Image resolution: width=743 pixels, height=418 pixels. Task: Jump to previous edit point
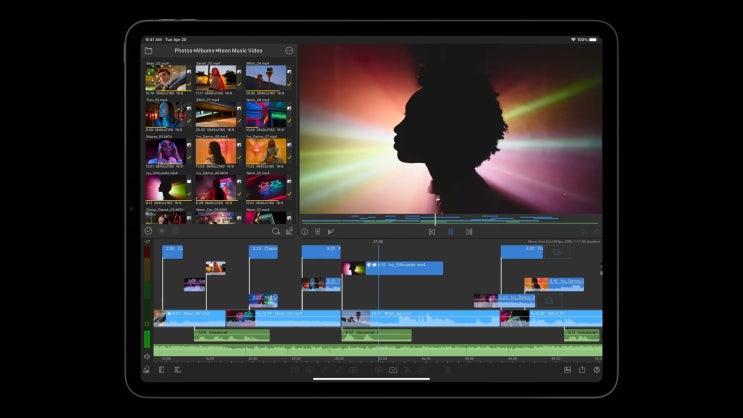pos(432,232)
